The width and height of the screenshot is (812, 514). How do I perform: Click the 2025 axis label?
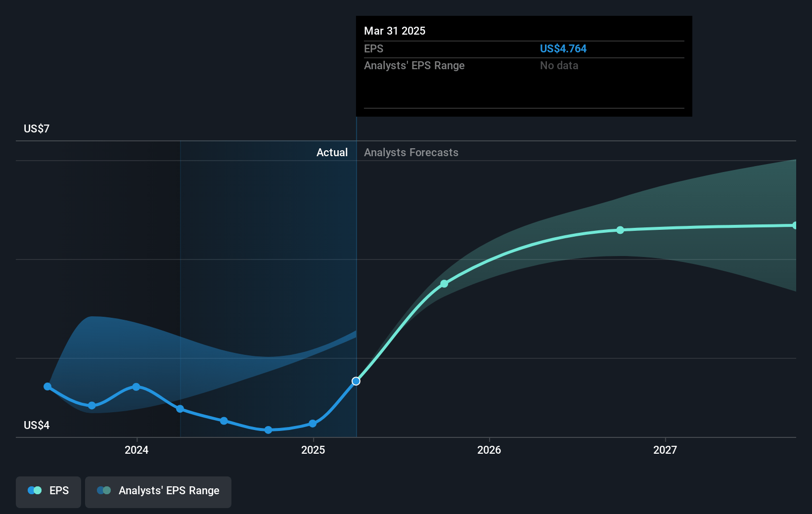313,450
